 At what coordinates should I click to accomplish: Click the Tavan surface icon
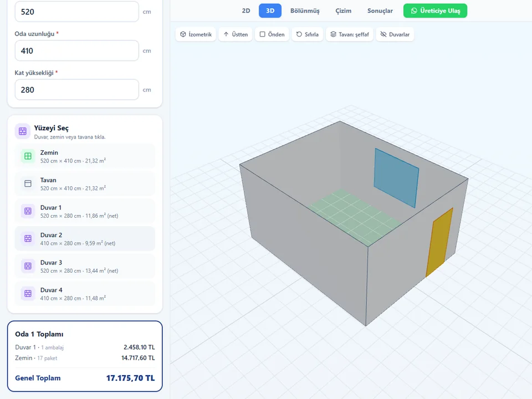coord(28,183)
